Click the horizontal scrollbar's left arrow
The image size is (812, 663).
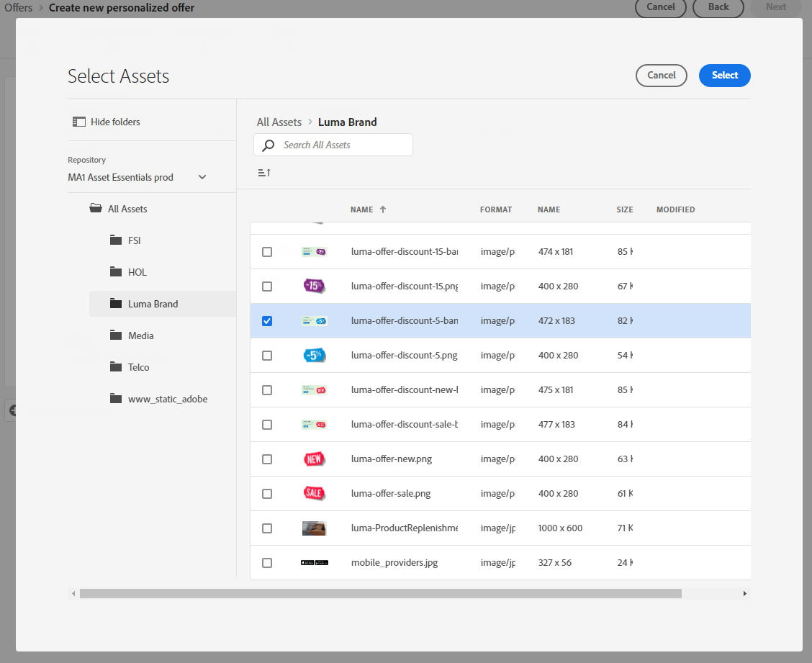click(73, 594)
